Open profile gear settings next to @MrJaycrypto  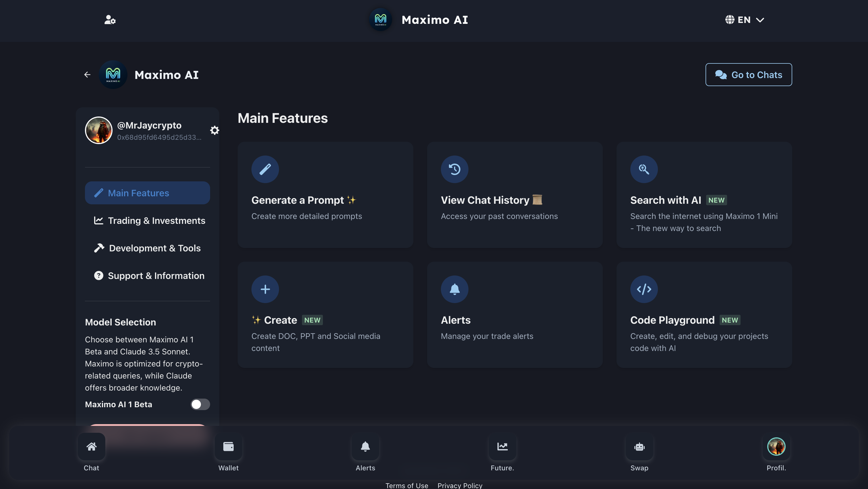pos(215,130)
